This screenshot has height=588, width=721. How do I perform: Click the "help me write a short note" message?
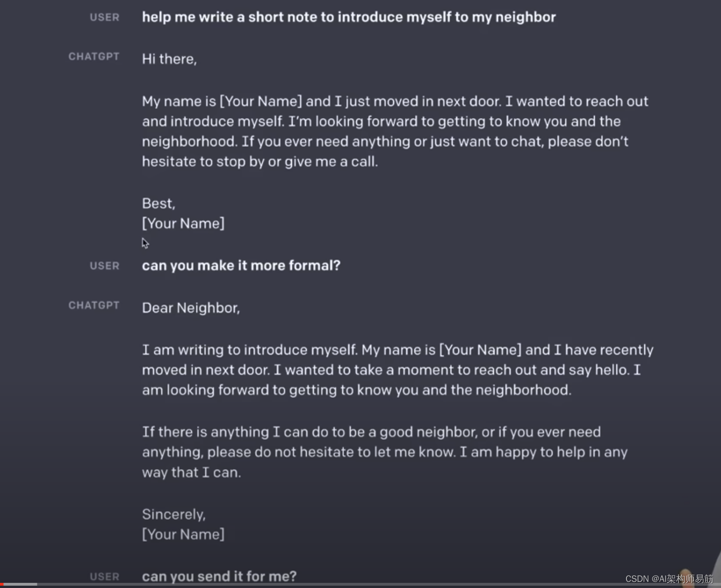click(349, 17)
